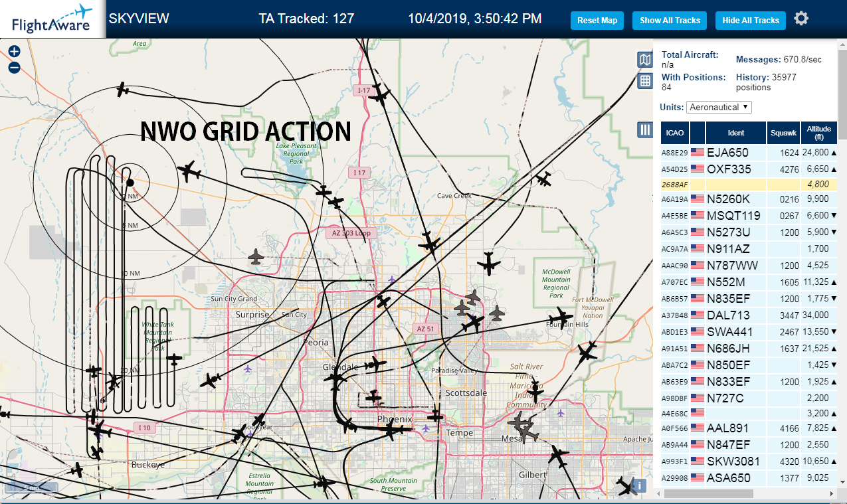Select the aircraft northeast of Cave Creek
This screenshot has width=847, height=504.
[x=545, y=179]
